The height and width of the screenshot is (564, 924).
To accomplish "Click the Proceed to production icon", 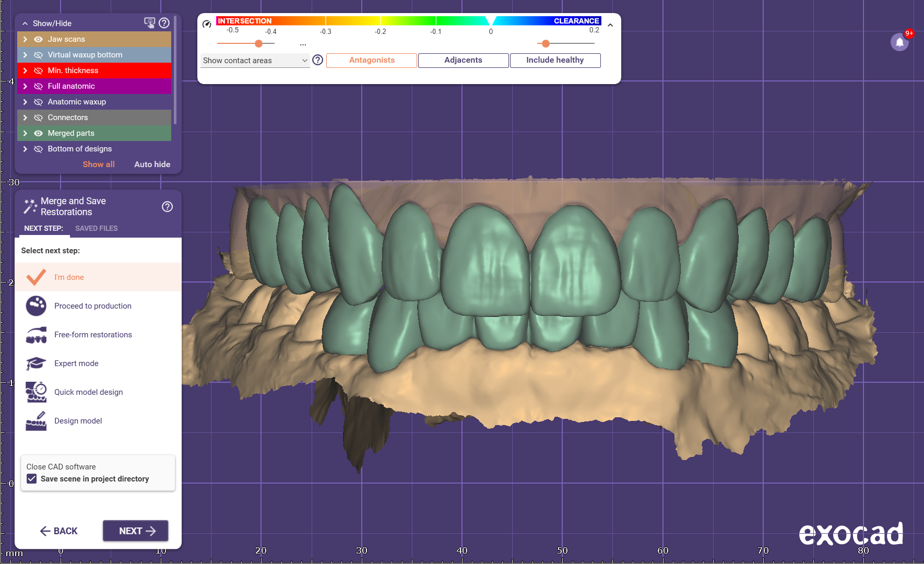I will [x=36, y=306].
